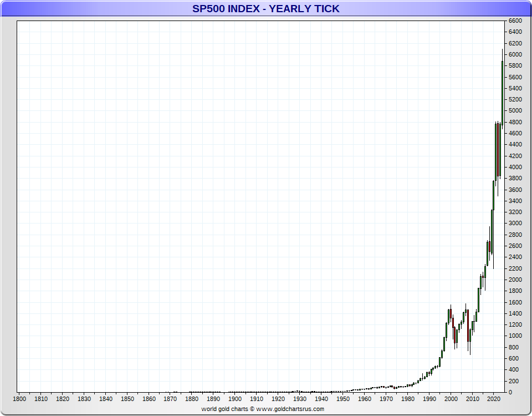The width and height of the screenshot is (532, 416).
Task: Click the x-axis label 2000
Action: [x=451, y=399]
